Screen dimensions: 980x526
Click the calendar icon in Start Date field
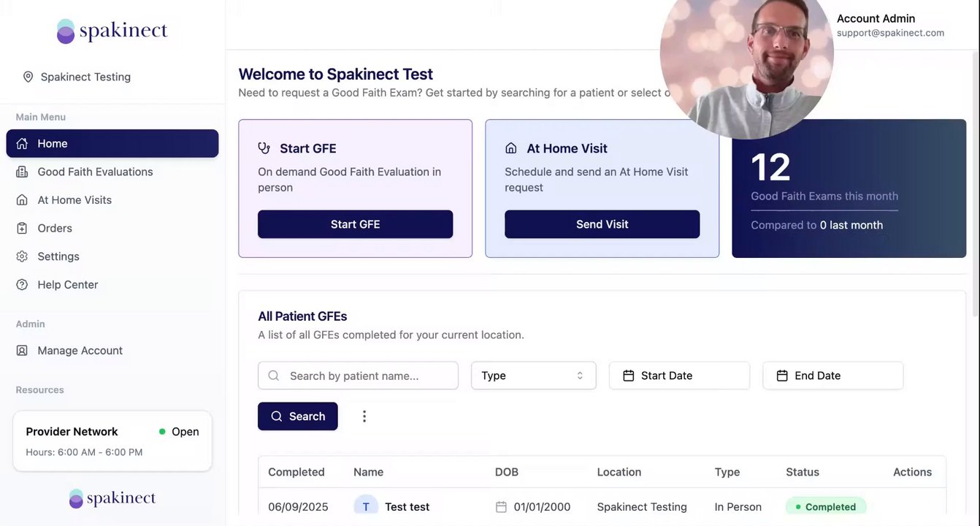(x=628, y=376)
